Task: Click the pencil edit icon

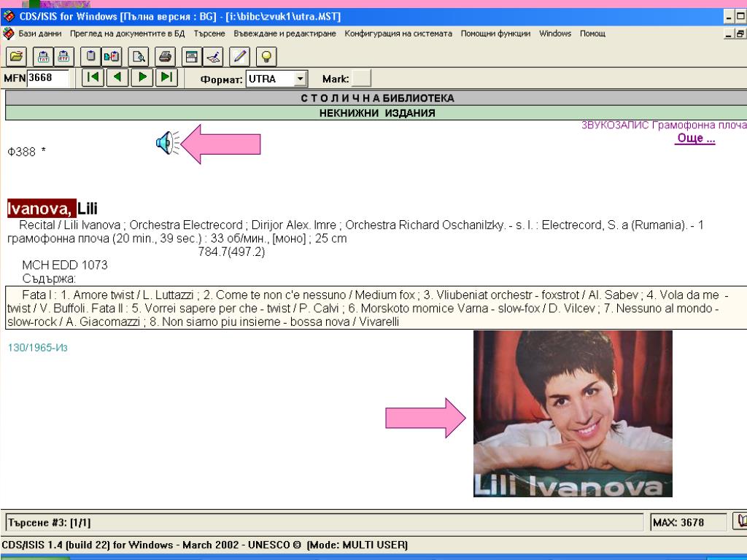Action: (239, 57)
